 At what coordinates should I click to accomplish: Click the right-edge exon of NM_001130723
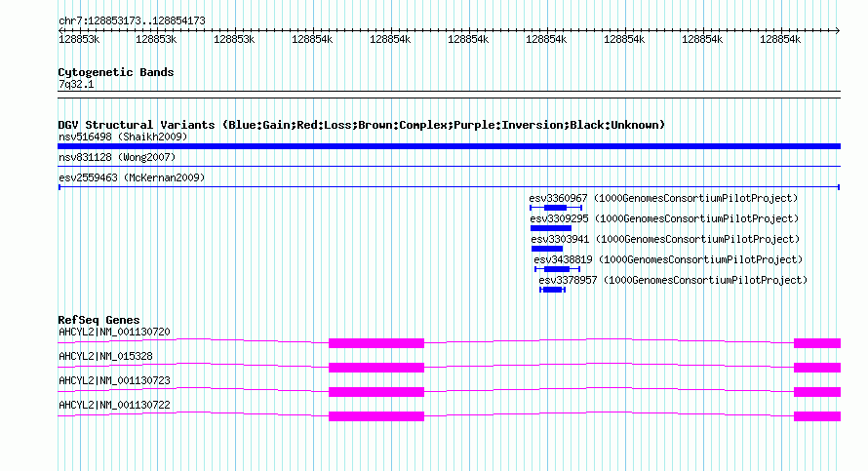tap(817, 392)
